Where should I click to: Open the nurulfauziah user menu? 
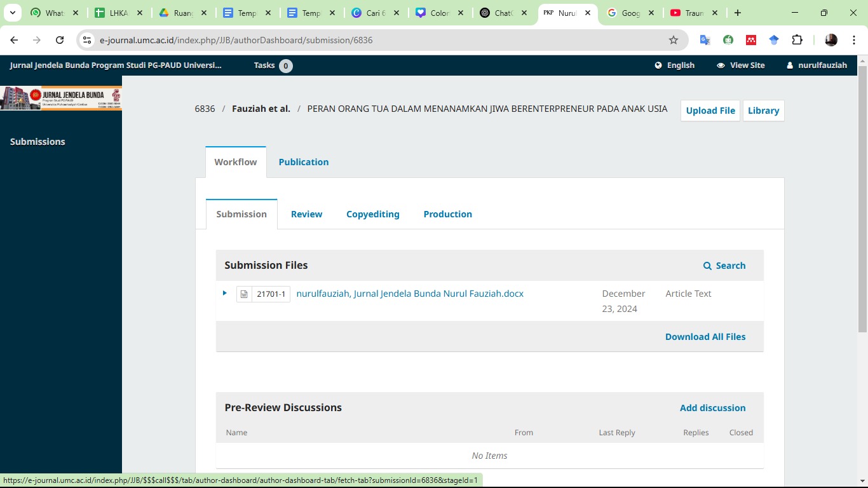pos(817,65)
